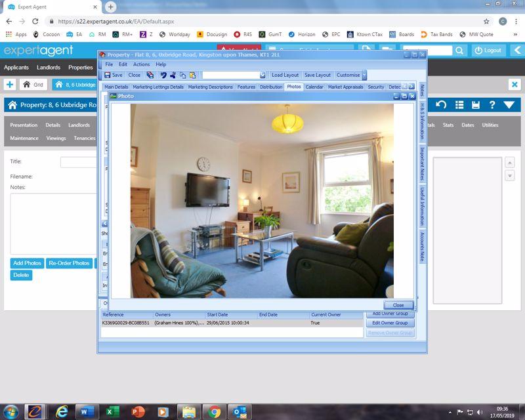Click the plus add icon beside Grid
The image size is (525, 420).
10,85
